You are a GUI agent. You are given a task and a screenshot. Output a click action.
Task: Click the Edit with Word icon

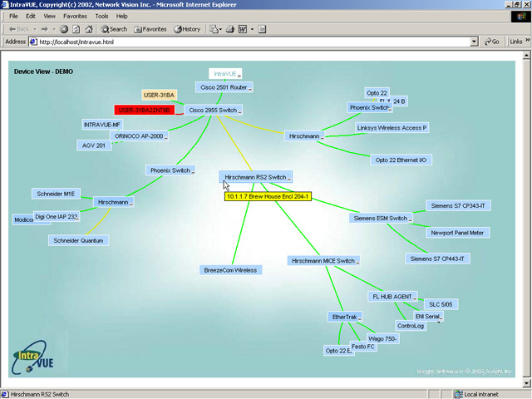[x=243, y=29]
